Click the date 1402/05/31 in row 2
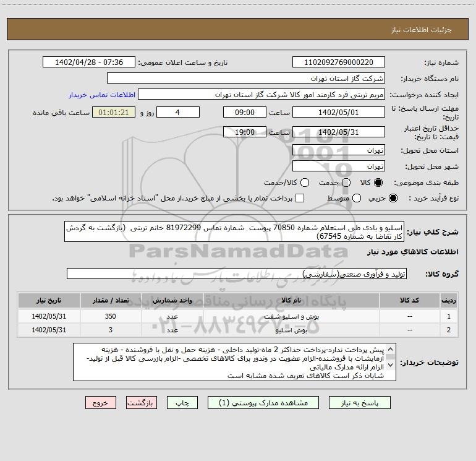 click(49, 330)
